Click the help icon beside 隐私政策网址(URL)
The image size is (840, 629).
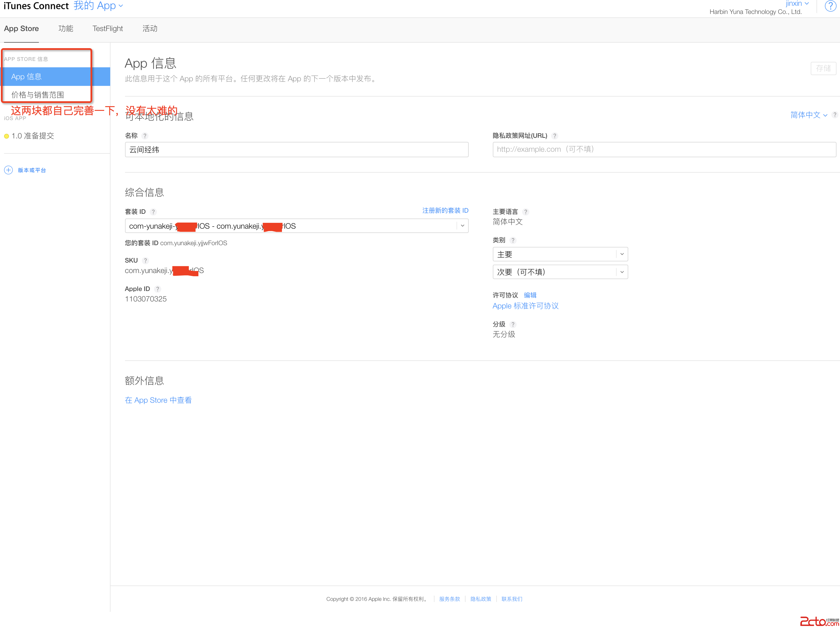(554, 136)
